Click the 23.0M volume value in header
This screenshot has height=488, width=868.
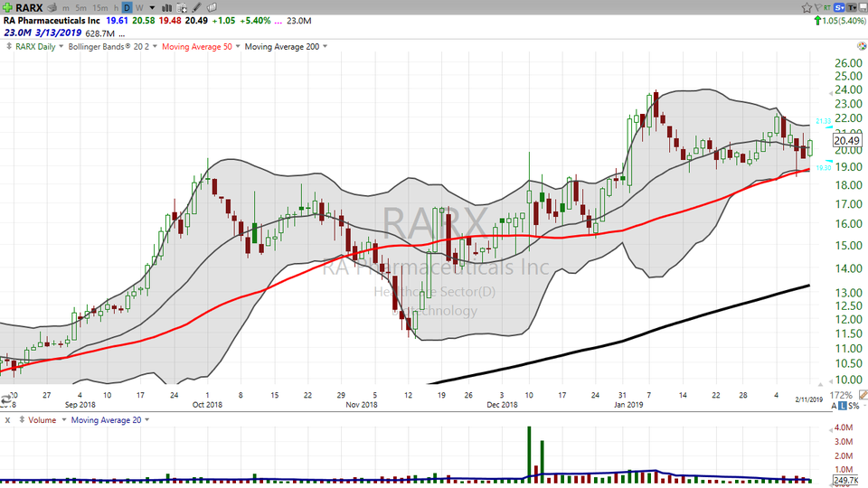click(x=299, y=21)
